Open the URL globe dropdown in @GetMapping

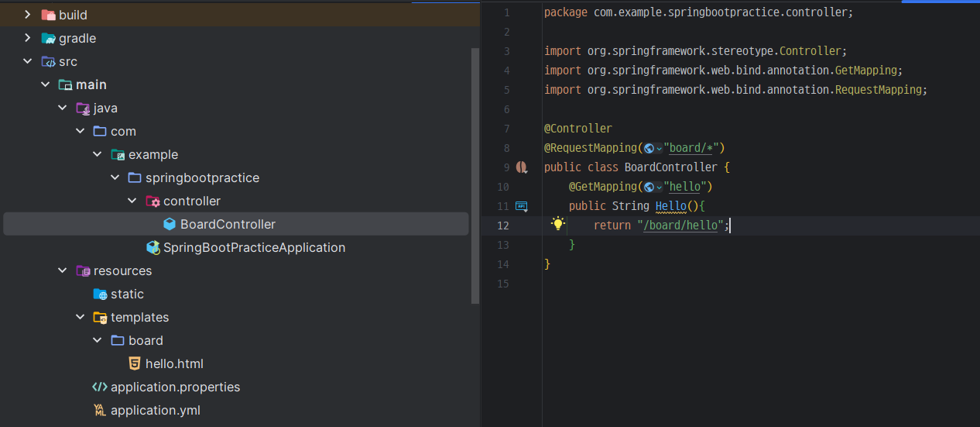653,187
